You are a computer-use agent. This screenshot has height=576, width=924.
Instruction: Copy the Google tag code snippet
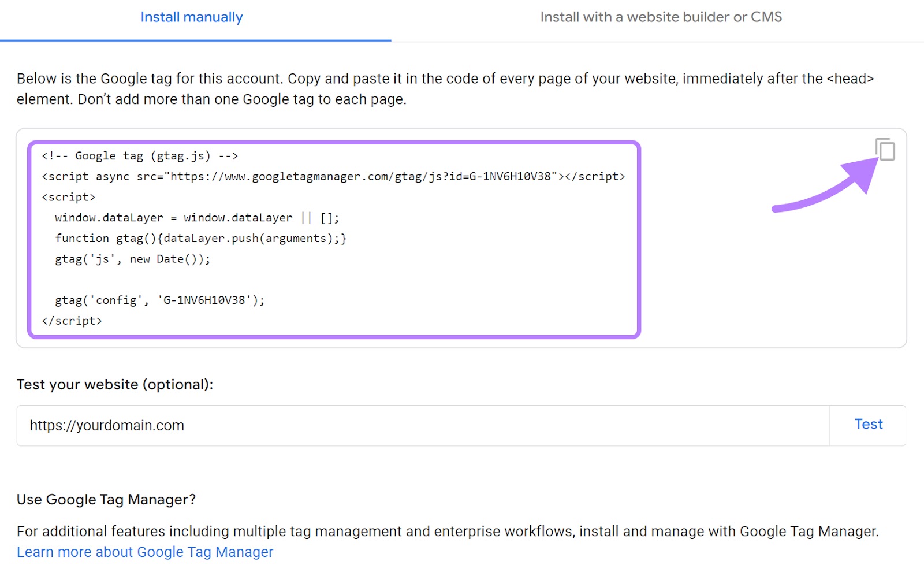tap(885, 149)
